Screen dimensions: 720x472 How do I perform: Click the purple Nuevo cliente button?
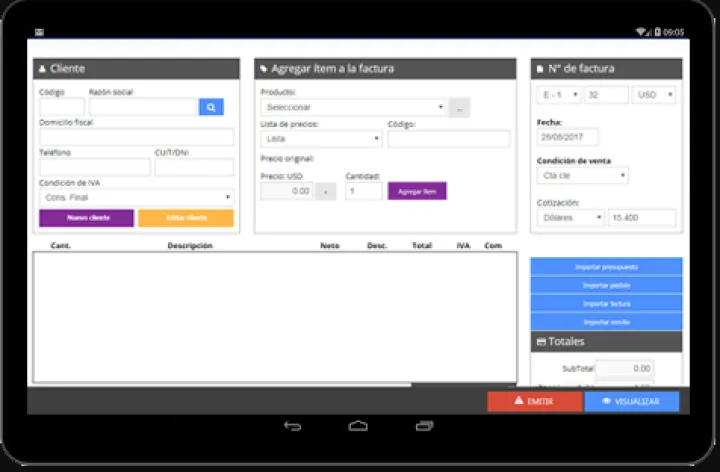(87, 218)
